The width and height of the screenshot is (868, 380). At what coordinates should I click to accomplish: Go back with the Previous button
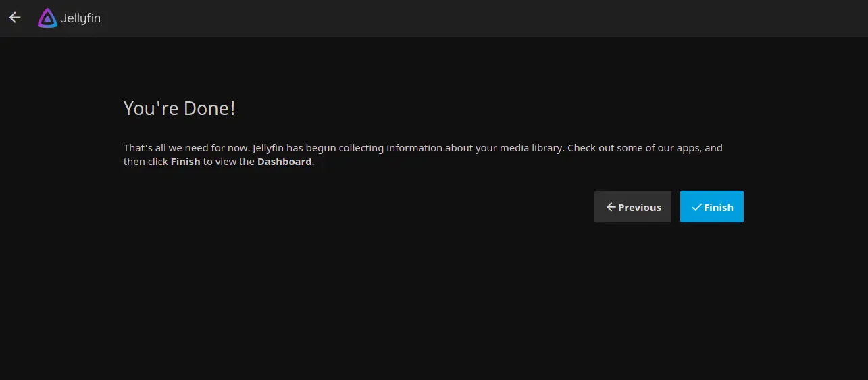(x=633, y=207)
